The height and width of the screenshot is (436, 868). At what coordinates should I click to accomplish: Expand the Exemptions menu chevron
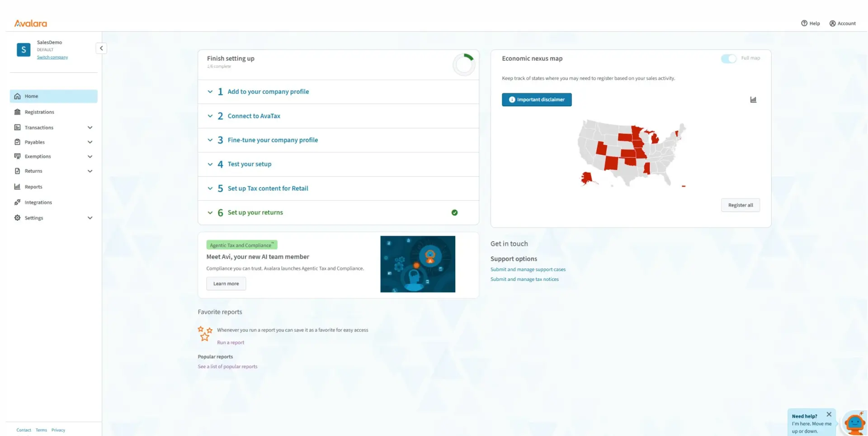pyautogui.click(x=90, y=156)
